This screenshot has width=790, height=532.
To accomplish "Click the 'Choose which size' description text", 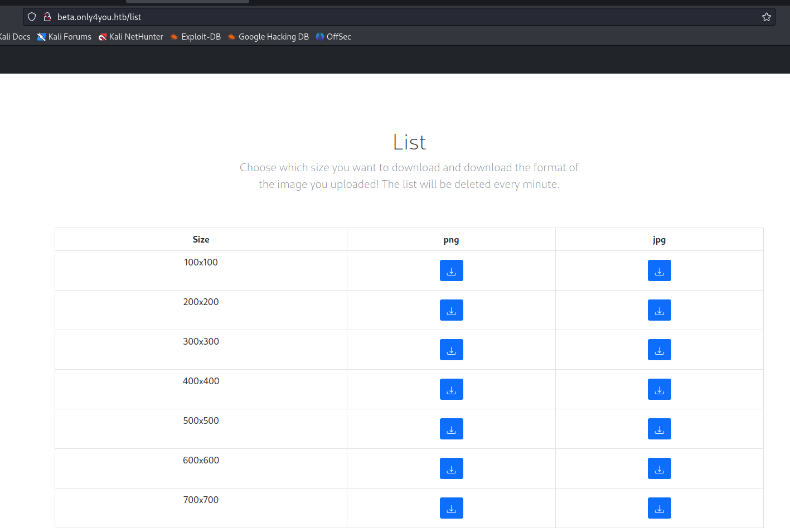I will tap(409, 176).
